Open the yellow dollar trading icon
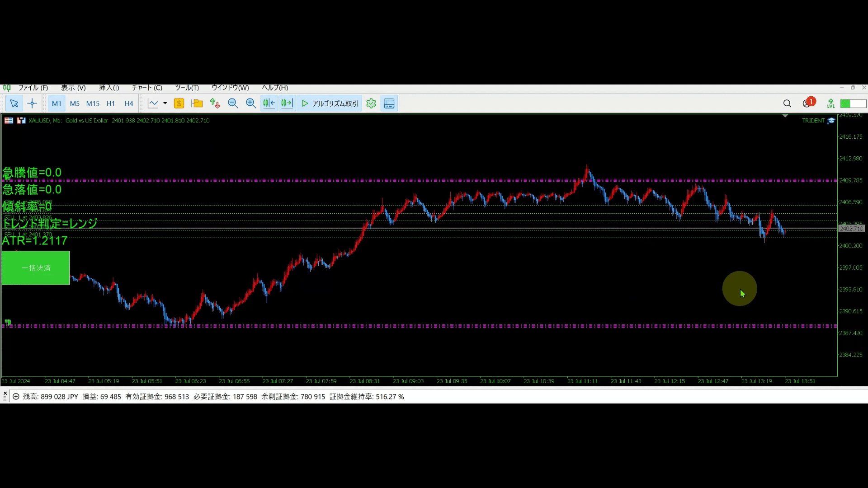The width and height of the screenshot is (868, 488). (x=179, y=103)
